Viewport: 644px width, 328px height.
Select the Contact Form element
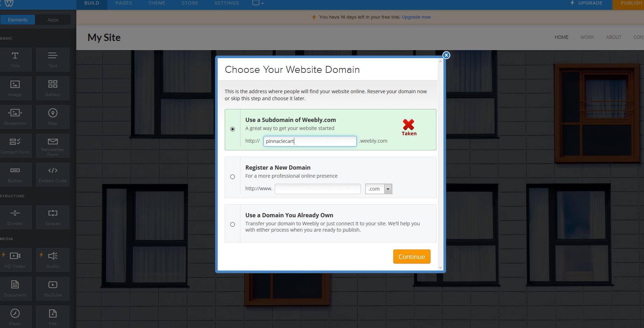[x=15, y=146]
